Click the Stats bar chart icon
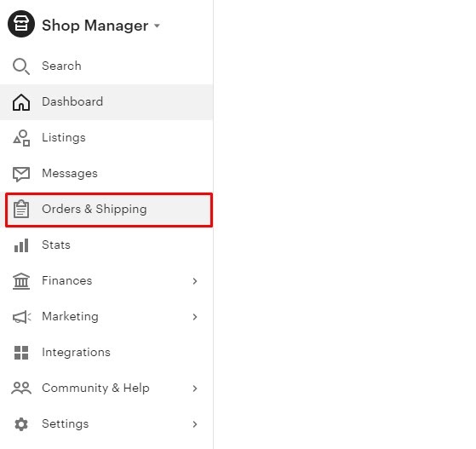476x449 pixels. click(x=21, y=245)
